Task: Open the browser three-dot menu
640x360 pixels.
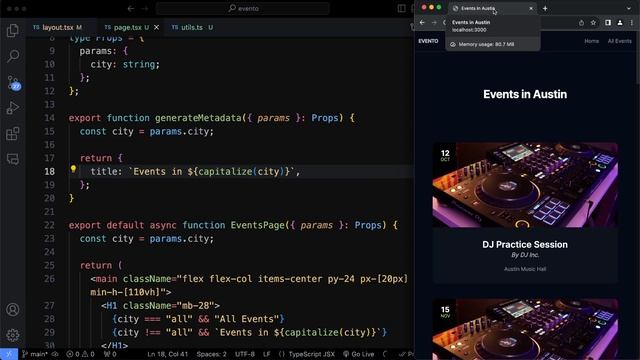Action: (632, 22)
